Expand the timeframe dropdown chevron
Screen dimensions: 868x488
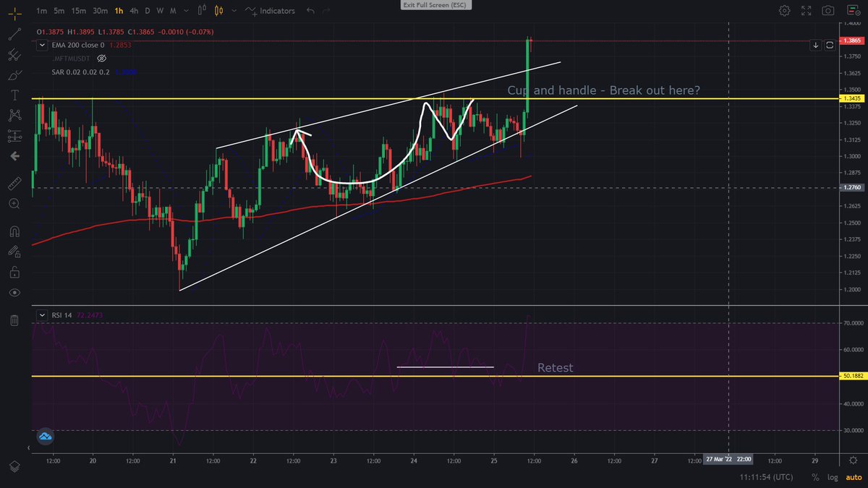(x=185, y=11)
